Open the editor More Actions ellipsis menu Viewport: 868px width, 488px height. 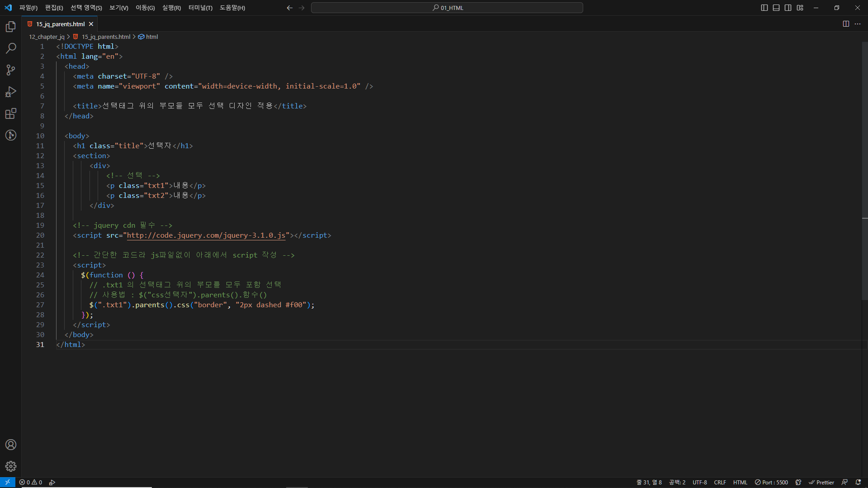click(858, 24)
